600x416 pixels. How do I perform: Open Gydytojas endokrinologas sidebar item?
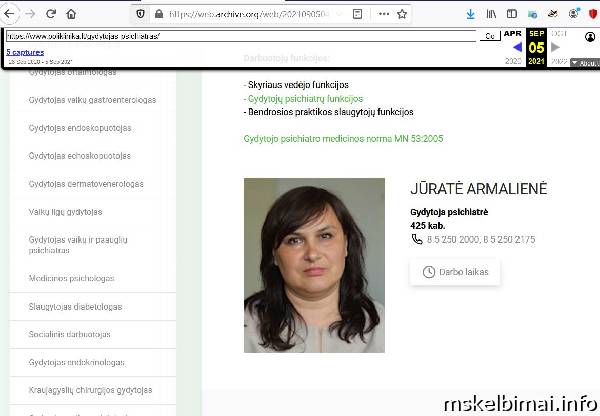[x=92, y=362]
